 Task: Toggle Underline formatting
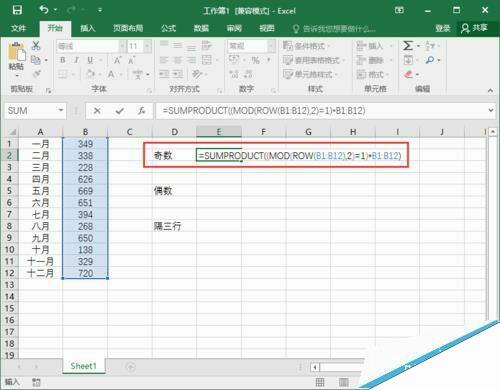click(90, 60)
